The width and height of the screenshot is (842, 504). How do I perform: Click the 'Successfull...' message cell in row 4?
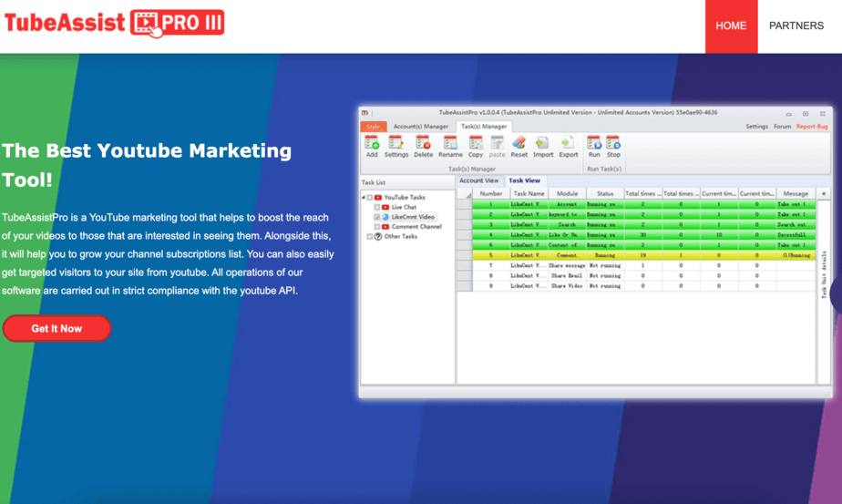pos(796,235)
